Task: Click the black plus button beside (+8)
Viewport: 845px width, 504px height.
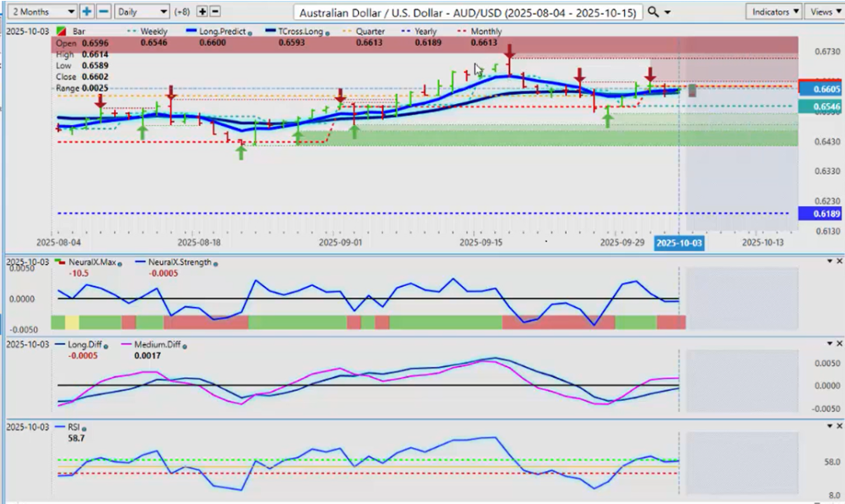Action: [x=202, y=12]
